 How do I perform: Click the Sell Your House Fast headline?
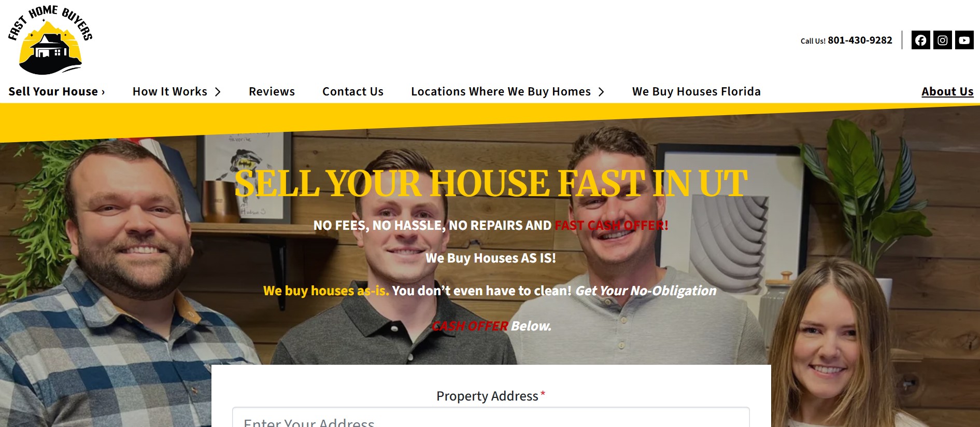pyautogui.click(x=491, y=183)
